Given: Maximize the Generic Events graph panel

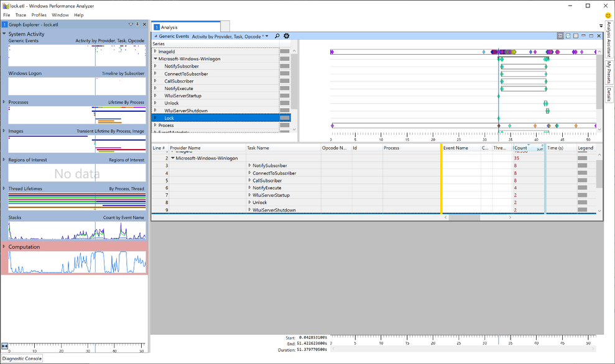Looking at the screenshot, I should [x=591, y=35].
